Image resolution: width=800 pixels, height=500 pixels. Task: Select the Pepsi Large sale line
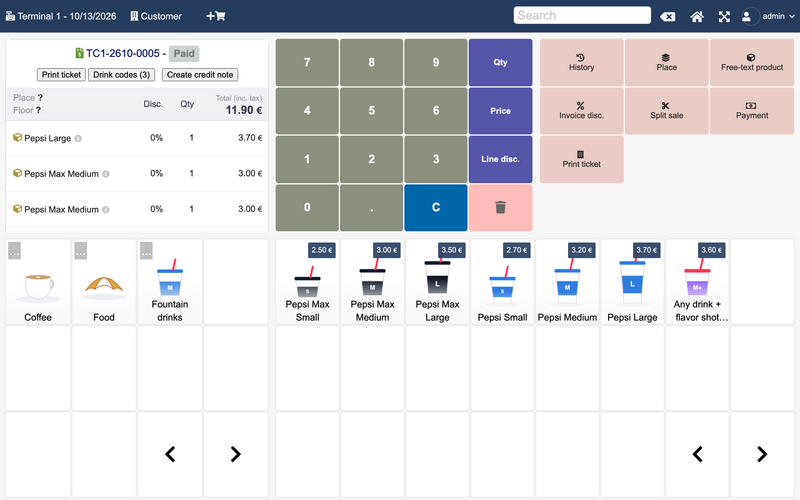137,138
